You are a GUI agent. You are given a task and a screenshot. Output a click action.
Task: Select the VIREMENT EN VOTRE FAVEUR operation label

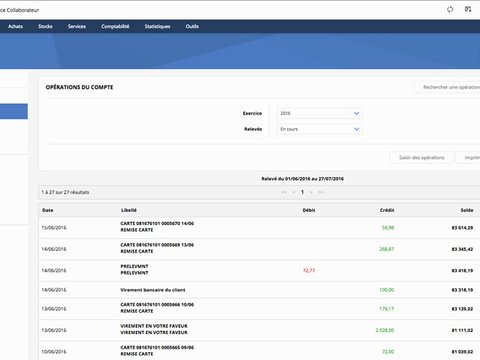point(154,329)
